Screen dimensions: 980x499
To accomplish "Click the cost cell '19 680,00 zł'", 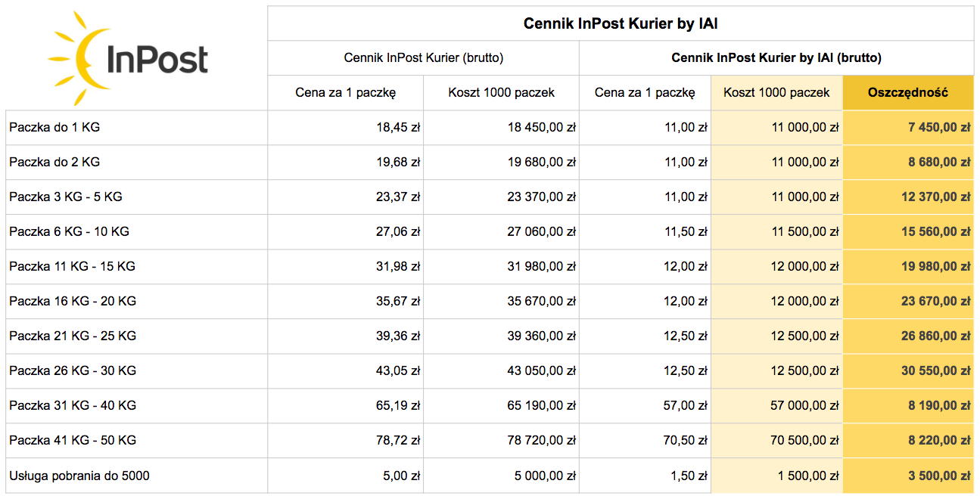I will tap(502, 163).
